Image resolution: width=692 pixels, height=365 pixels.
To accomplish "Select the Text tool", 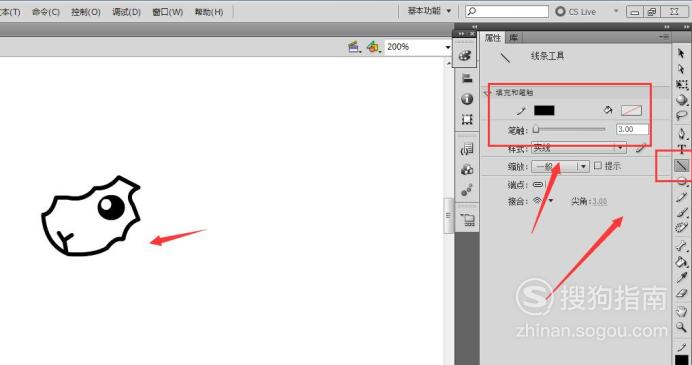I will pyautogui.click(x=682, y=149).
